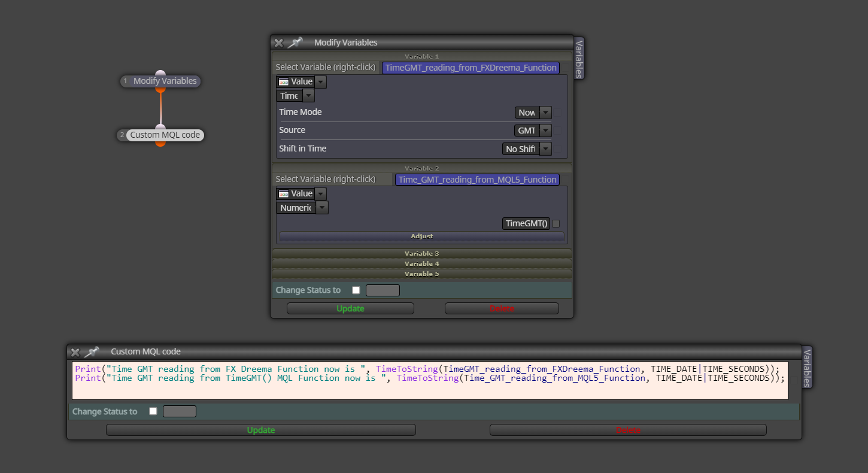
Task: Click Delete in Modify Variables panel
Action: [502, 308]
